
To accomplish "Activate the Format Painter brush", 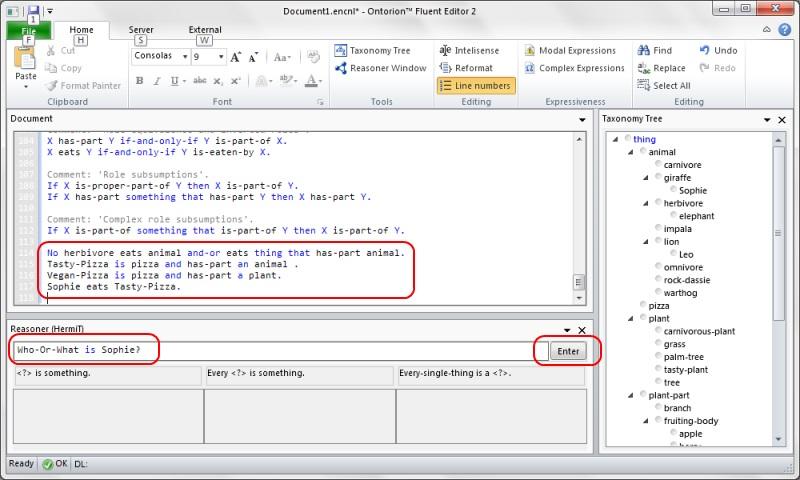I will (51, 86).
